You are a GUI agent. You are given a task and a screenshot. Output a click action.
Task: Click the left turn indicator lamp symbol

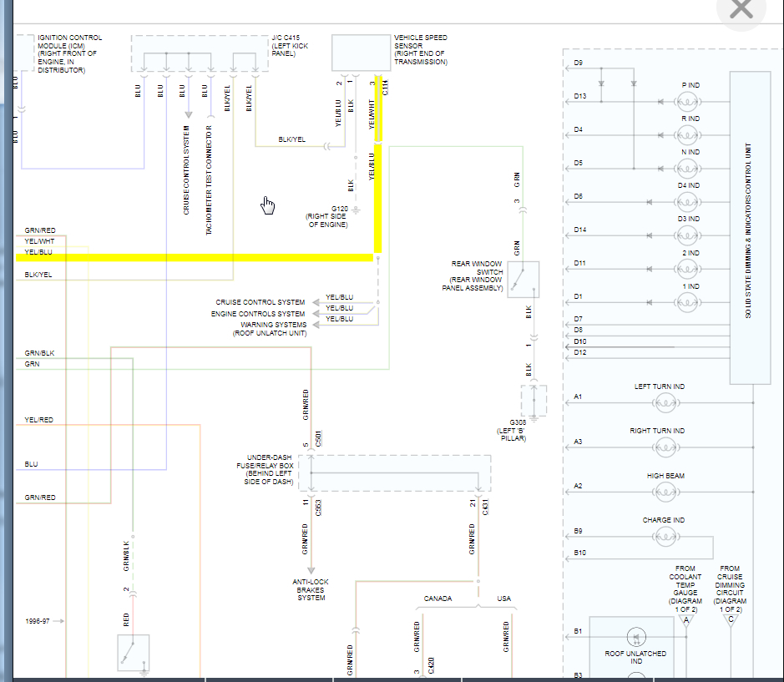click(665, 403)
